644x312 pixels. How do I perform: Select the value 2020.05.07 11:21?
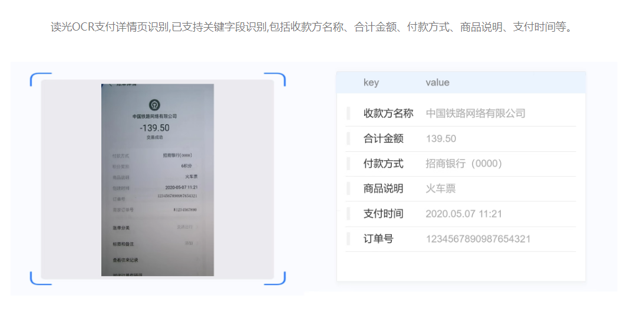click(x=464, y=214)
